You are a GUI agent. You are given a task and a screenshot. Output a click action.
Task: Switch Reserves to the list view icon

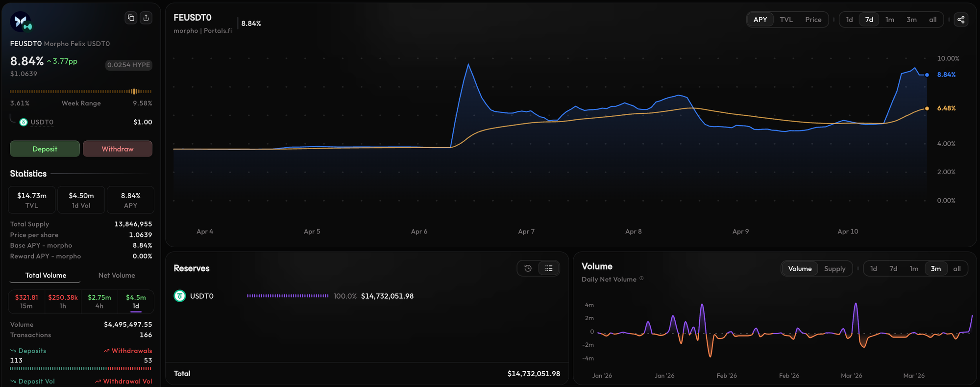pos(549,268)
